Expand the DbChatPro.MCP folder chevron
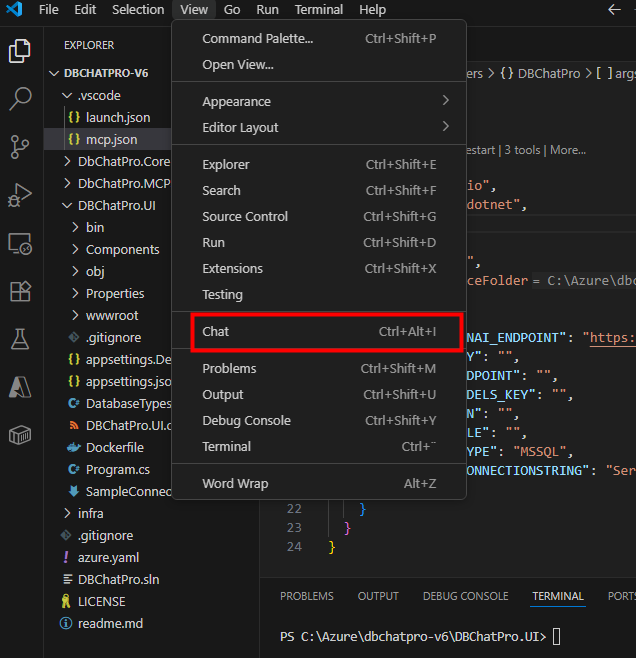Screen dimensions: 636x658 [x=67, y=183]
